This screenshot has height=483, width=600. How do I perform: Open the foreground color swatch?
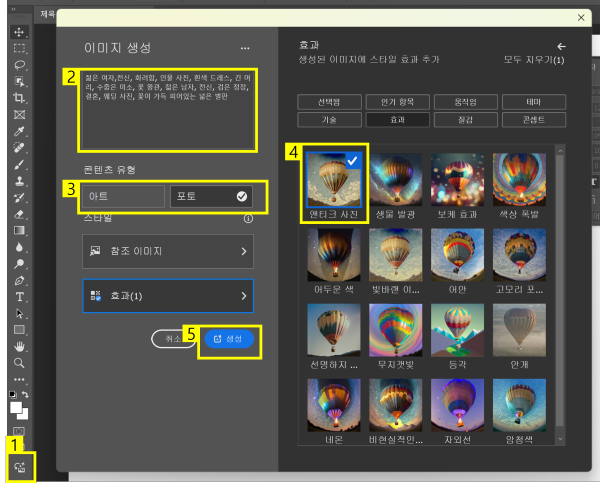(16, 408)
